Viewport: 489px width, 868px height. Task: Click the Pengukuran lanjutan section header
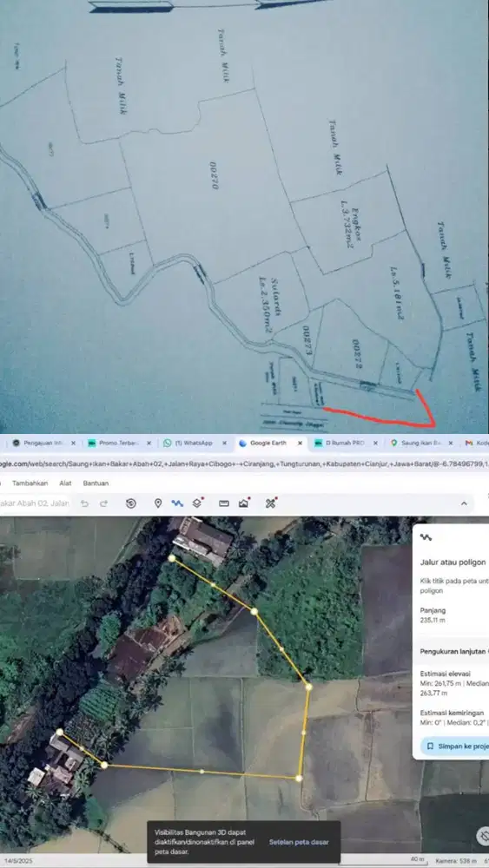click(x=454, y=652)
